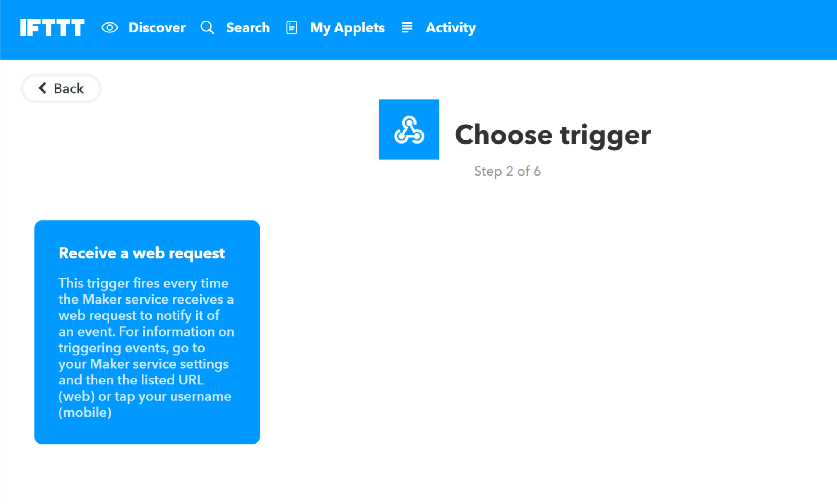Select the Discover eye icon
This screenshot has width=837, height=504.
point(109,27)
